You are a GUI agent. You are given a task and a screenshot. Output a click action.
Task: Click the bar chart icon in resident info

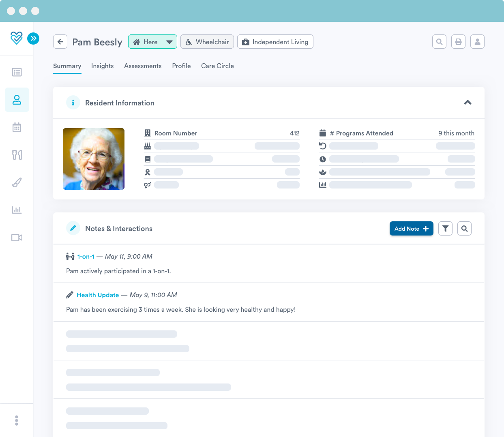(323, 185)
